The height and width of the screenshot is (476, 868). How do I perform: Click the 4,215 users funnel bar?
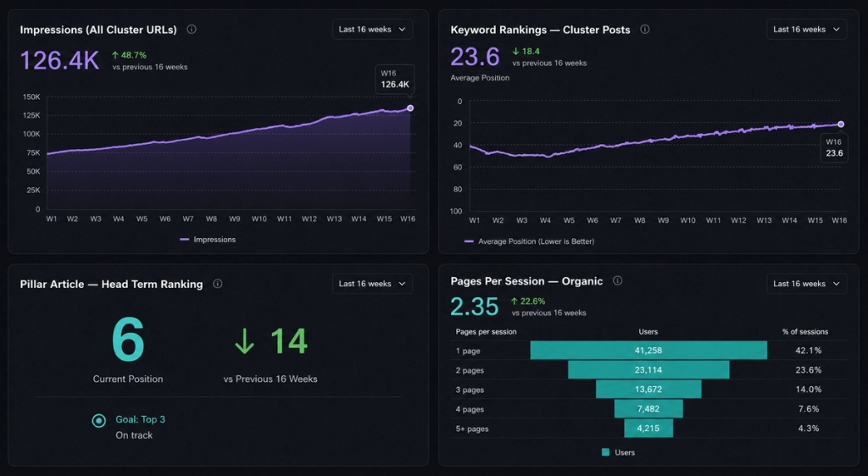pyautogui.click(x=648, y=428)
